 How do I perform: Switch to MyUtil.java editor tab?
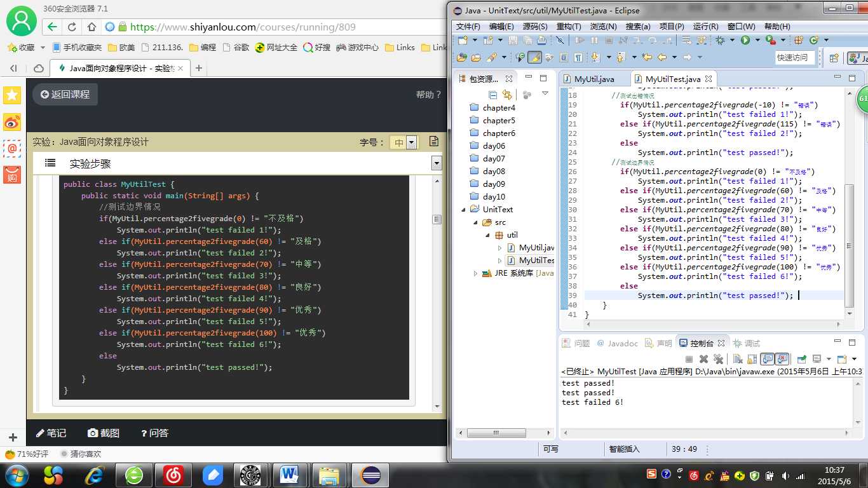point(594,79)
